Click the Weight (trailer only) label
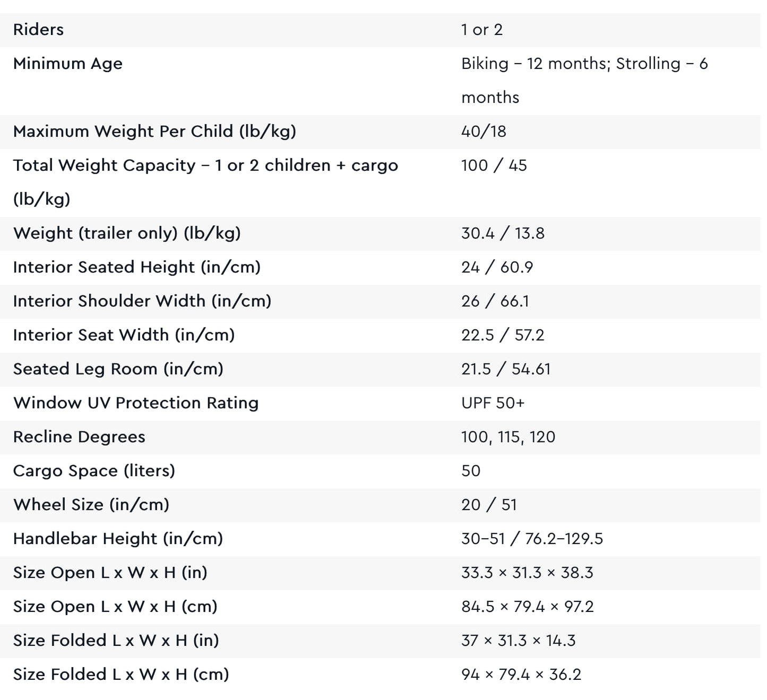This screenshot has width=767, height=700. tap(127, 233)
